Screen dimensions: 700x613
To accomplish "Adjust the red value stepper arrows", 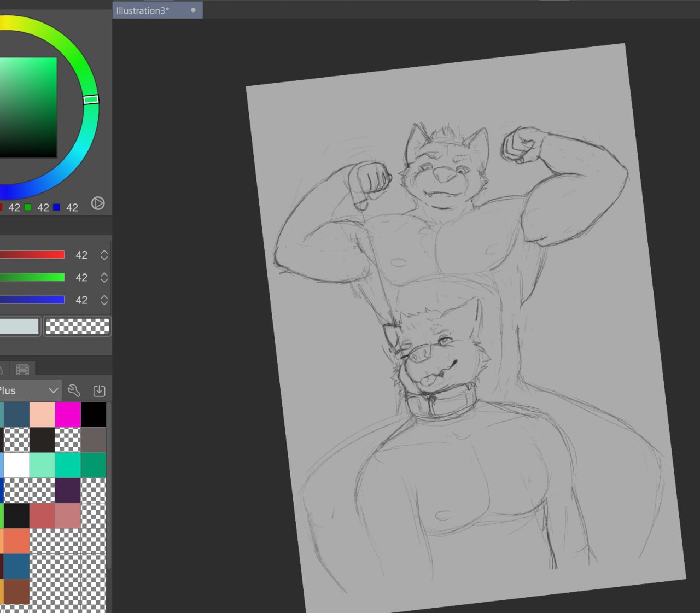I will [104, 255].
